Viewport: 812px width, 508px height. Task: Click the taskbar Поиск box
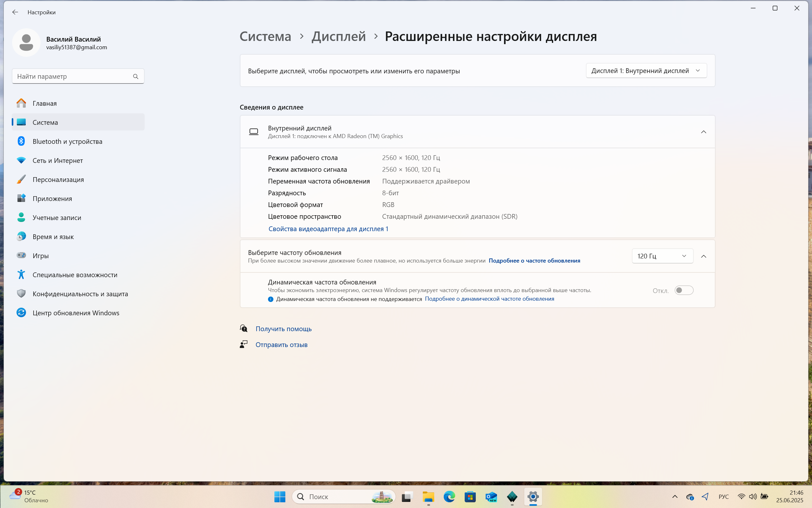344,496
